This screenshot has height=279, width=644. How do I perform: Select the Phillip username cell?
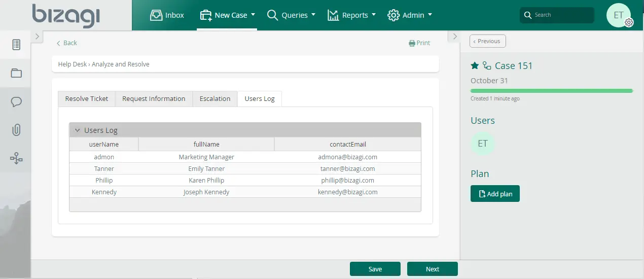coord(104,181)
